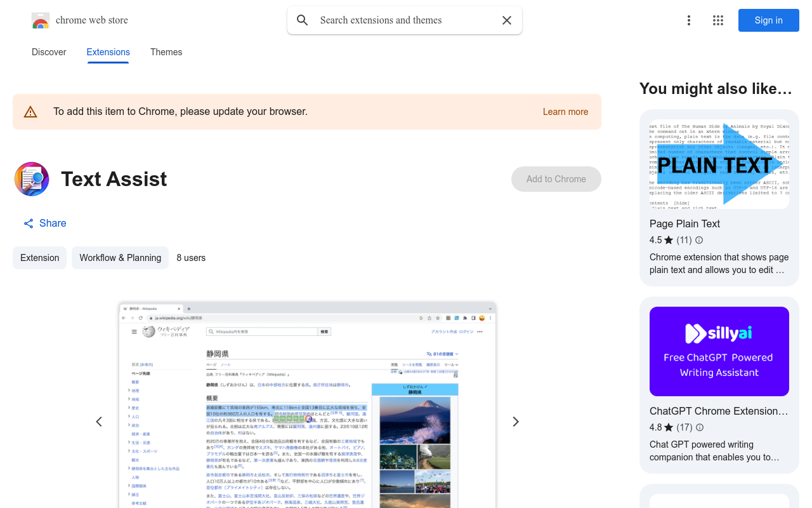Click in the Search extensions and themes field
Screen dimensions: 812x508
click(x=406, y=20)
